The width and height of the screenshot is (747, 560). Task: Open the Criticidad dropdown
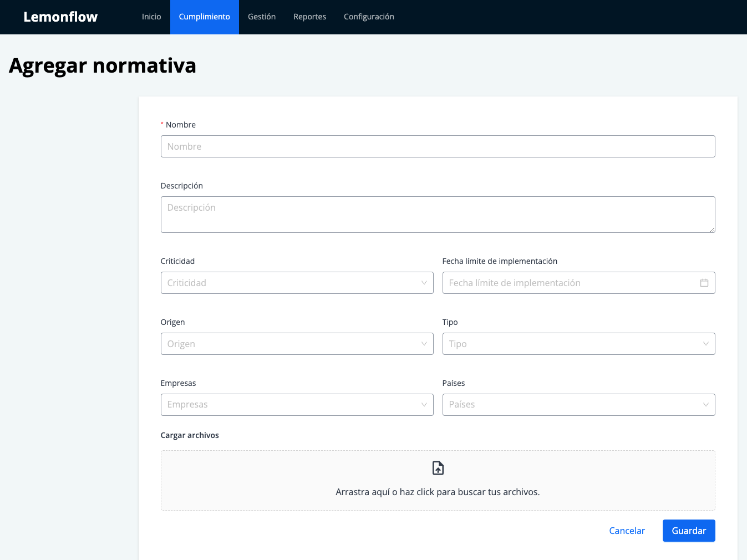[297, 283]
